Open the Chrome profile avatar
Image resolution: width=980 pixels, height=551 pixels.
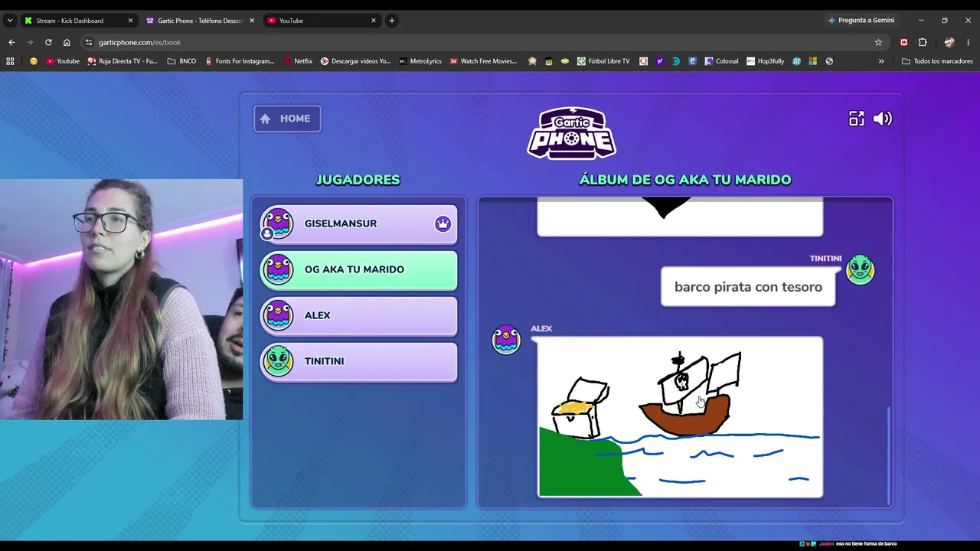click(949, 42)
